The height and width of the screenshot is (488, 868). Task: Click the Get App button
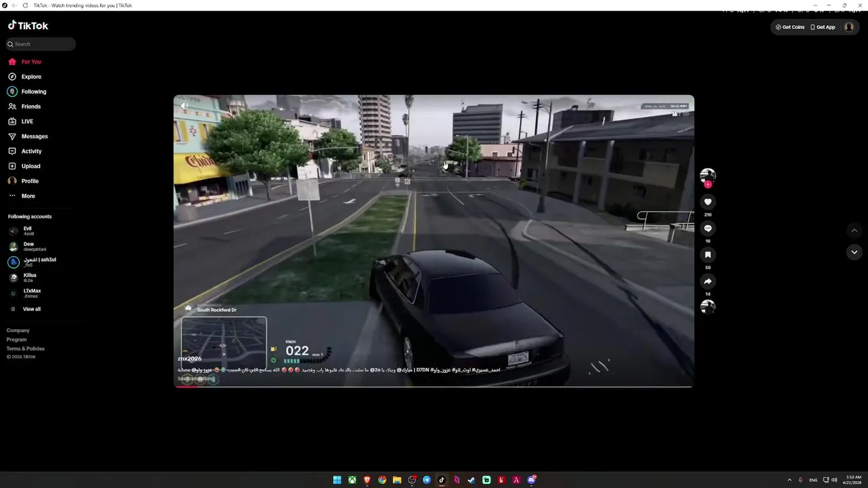823,27
